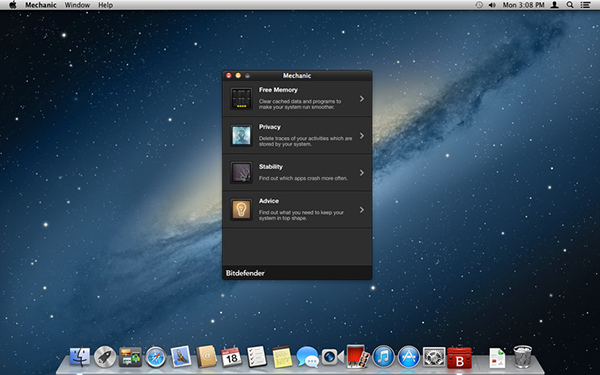Open the Free Memory chip icon

[241, 98]
